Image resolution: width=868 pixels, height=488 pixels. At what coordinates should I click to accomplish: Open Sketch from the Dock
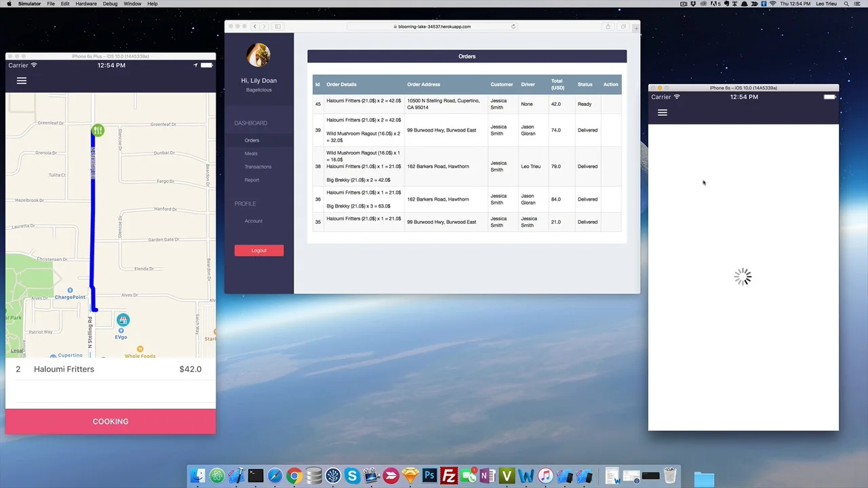410,476
